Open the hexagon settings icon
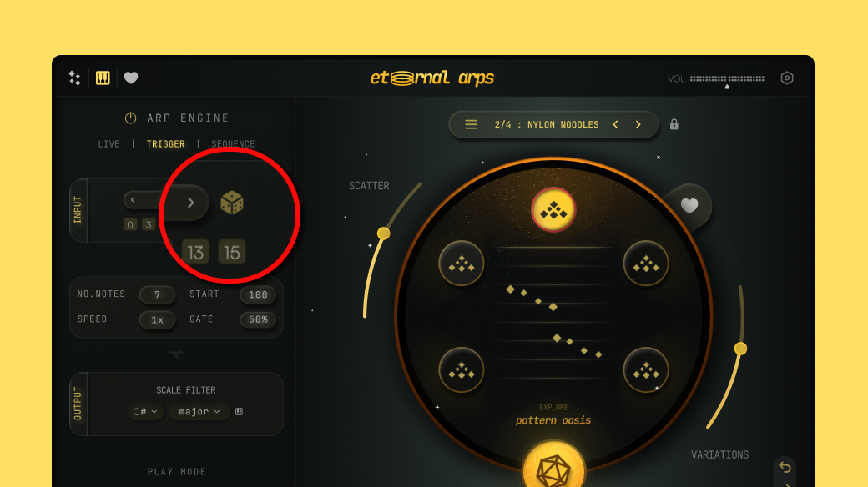The width and height of the screenshot is (868, 487). [x=786, y=78]
